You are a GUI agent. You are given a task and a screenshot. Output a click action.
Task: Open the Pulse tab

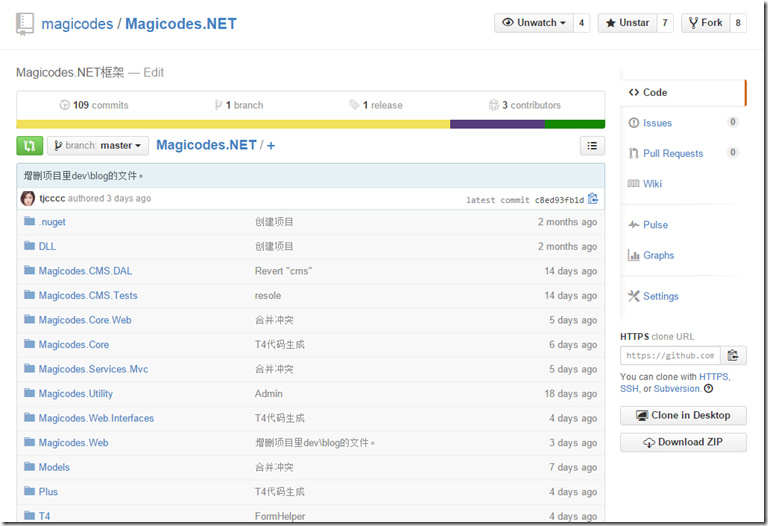point(655,225)
